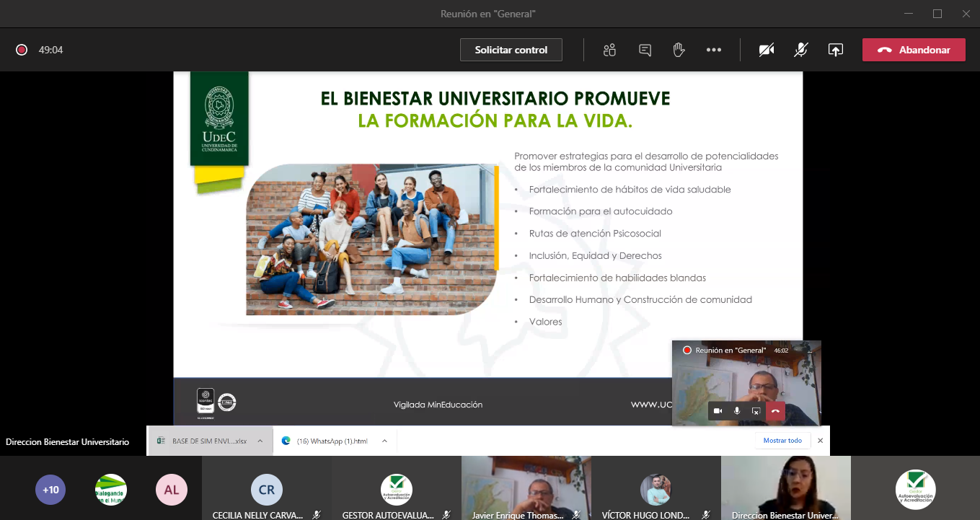Click bullet Desarrollo Humano y Construcción de comunidad
Screen dimensions: 980x520
tap(640, 299)
